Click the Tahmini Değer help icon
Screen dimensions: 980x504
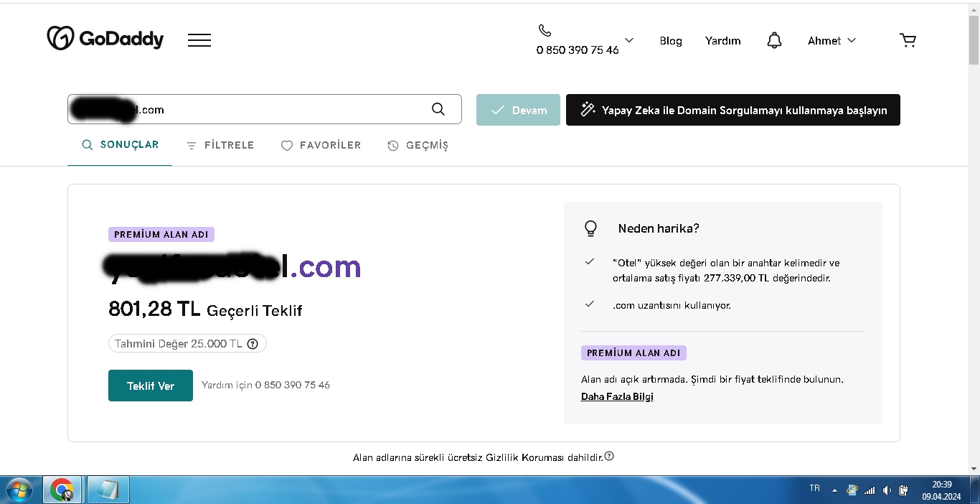point(253,344)
